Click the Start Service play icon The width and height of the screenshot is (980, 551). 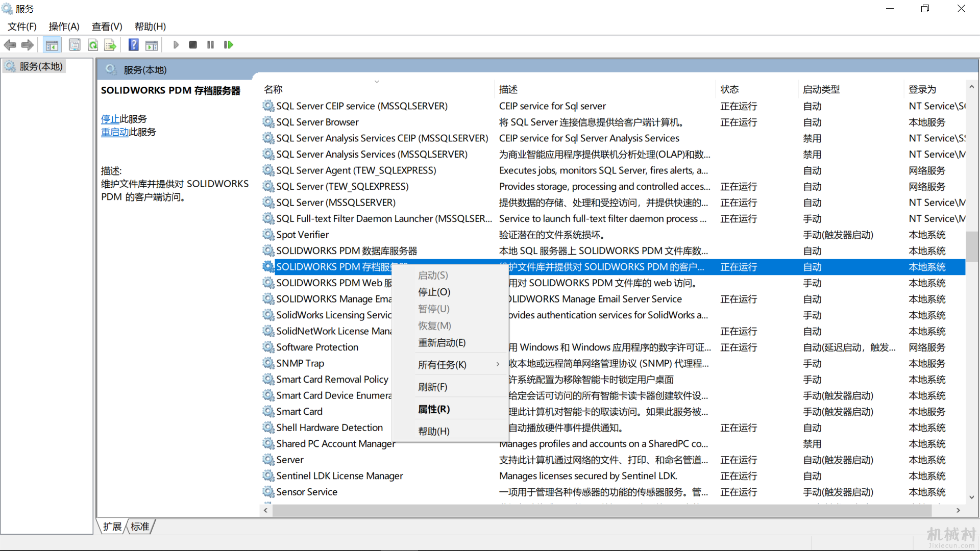[x=176, y=45]
